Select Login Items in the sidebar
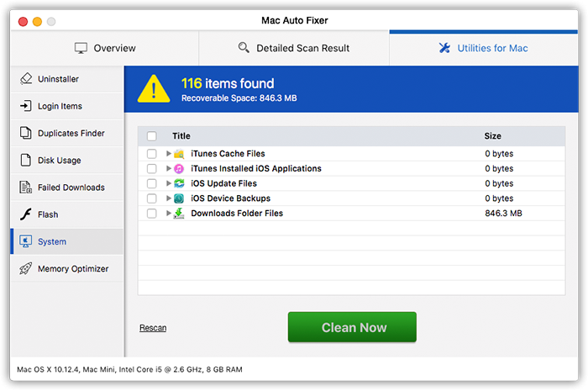Viewport: 588px width, 391px height. pyautogui.click(x=67, y=106)
